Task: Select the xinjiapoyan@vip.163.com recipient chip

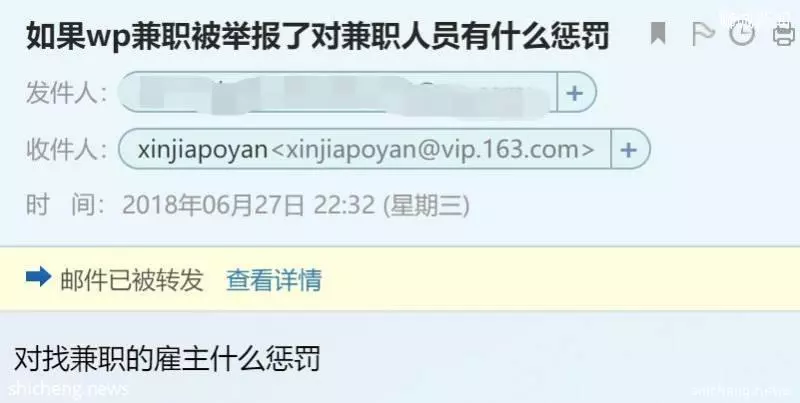Action: pos(365,149)
